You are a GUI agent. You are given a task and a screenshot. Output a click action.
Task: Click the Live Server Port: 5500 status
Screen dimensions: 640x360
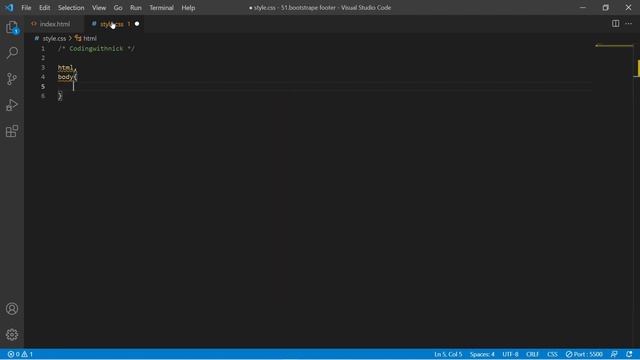point(584,354)
